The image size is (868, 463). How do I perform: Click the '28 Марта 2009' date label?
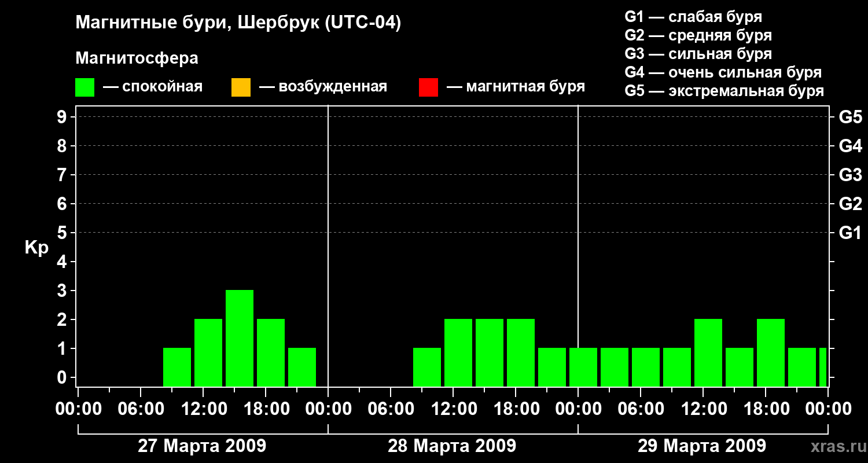(x=452, y=446)
